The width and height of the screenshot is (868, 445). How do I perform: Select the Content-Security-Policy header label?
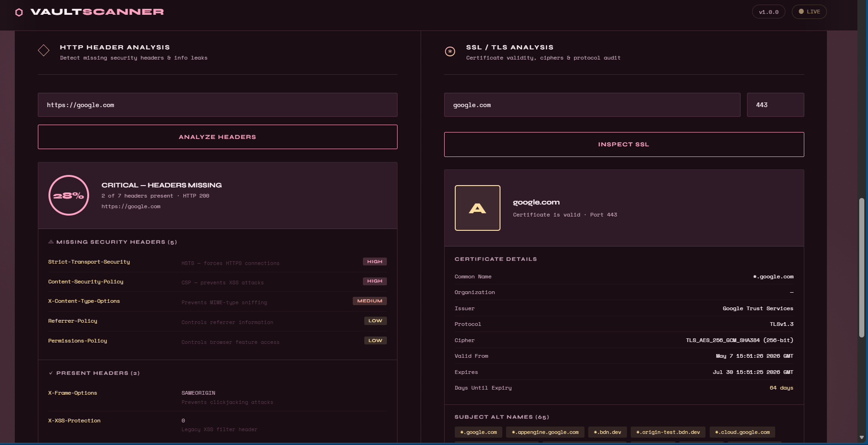[86, 282]
